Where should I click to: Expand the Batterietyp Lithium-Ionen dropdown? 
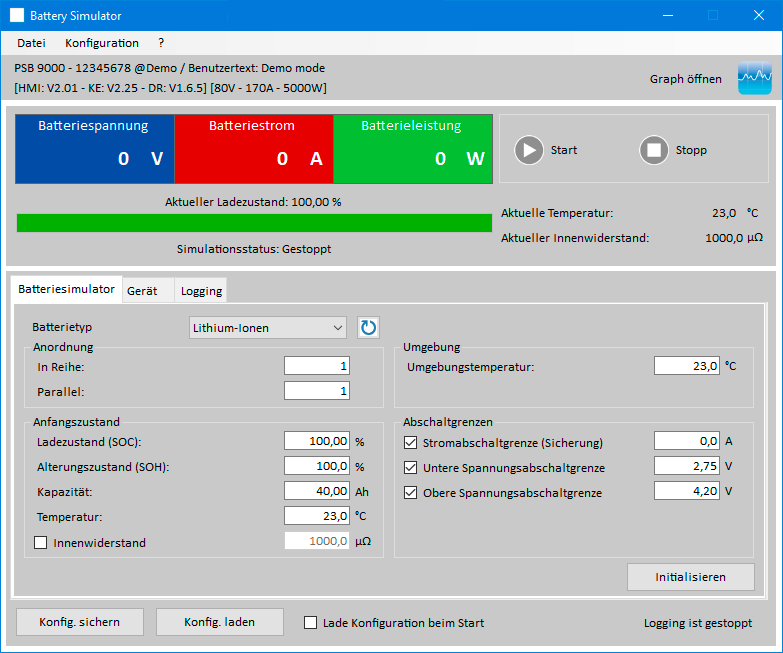[267, 327]
